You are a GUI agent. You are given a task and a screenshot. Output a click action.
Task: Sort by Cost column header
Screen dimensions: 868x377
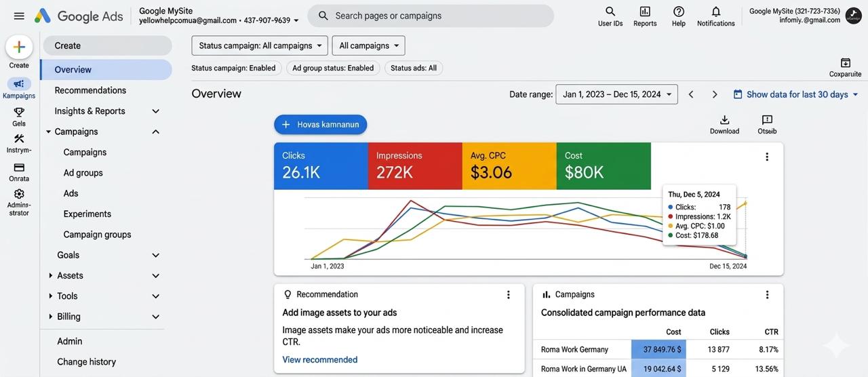point(673,332)
